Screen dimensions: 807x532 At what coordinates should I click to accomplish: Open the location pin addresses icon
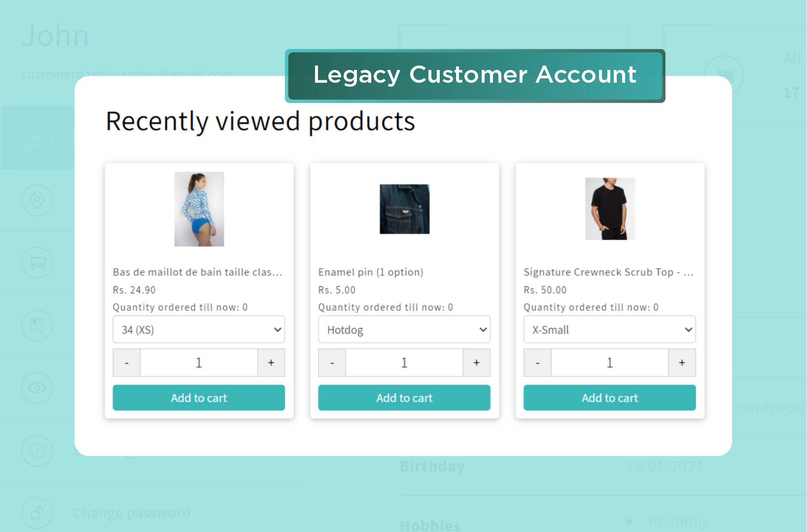(37, 200)
